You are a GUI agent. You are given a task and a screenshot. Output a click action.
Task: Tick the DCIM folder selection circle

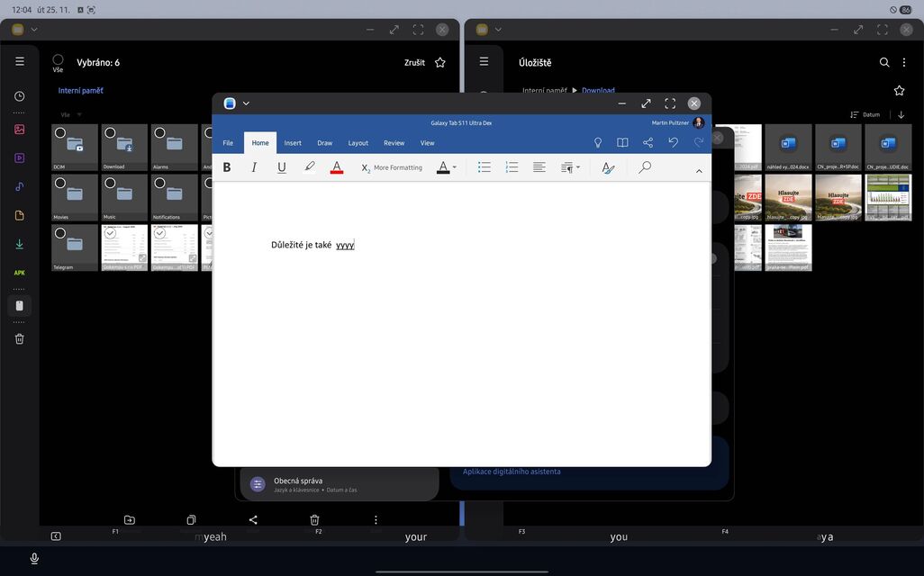pos(60,132)
